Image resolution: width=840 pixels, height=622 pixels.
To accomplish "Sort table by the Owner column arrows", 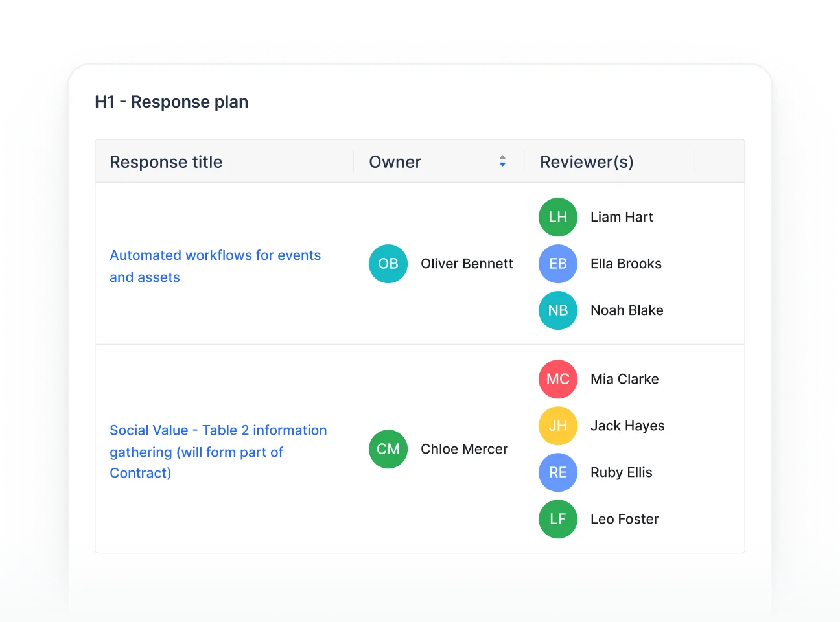I will pyautogui.click(x=502, y=161).
